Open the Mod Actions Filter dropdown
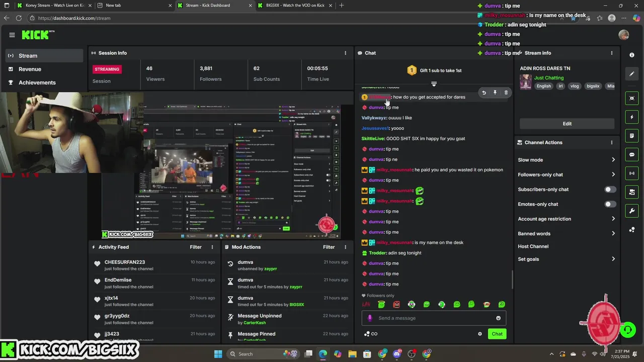 coord(329,247)
